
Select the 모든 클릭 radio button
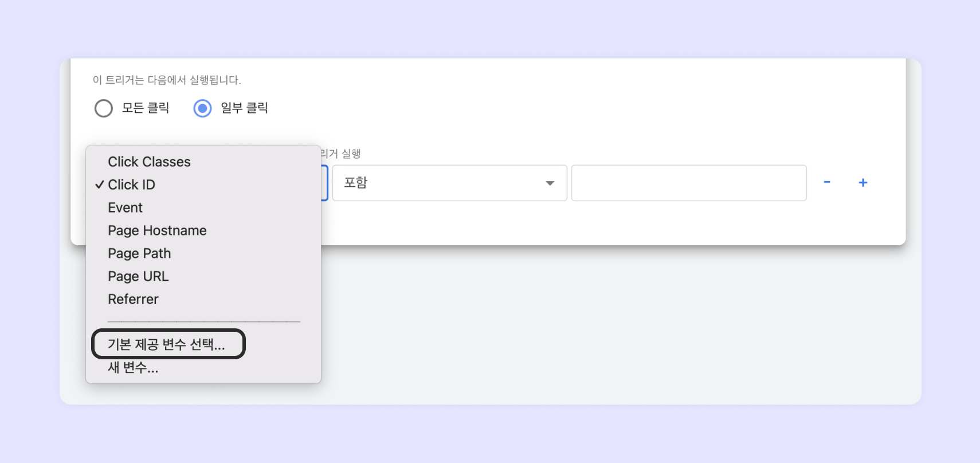point(104,108)
